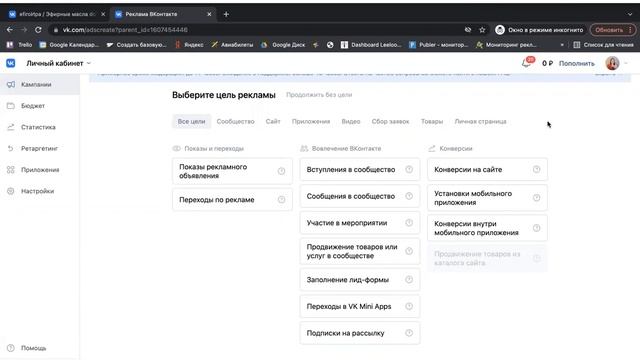Select the Сайт tab
640x360 pixels.
pyautogui.click(x=273, y=122)
